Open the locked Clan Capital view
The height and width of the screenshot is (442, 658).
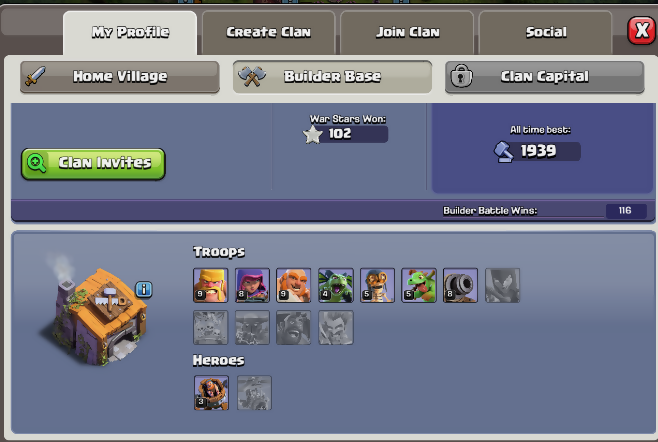click(545, 77)
